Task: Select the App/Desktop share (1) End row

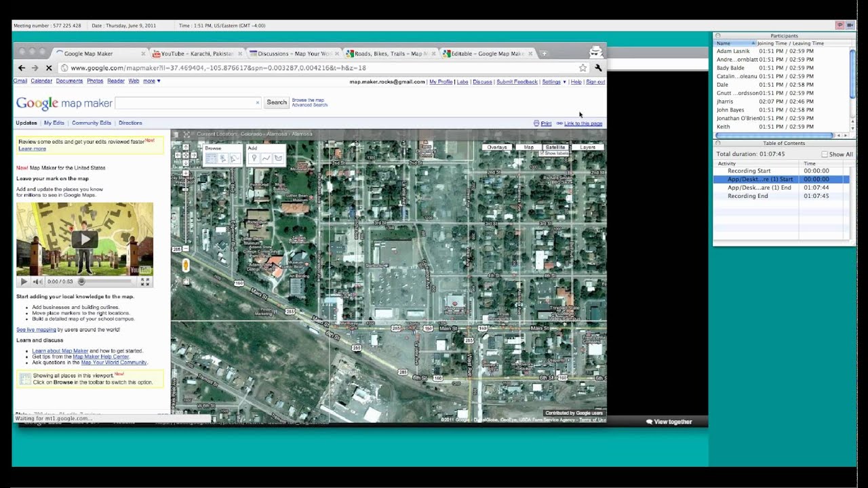Action: 781,188
